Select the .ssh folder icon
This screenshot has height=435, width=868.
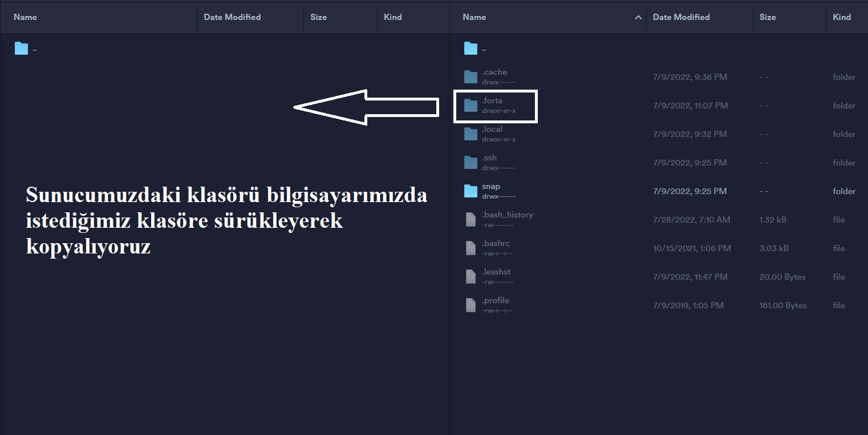(470, 163)
